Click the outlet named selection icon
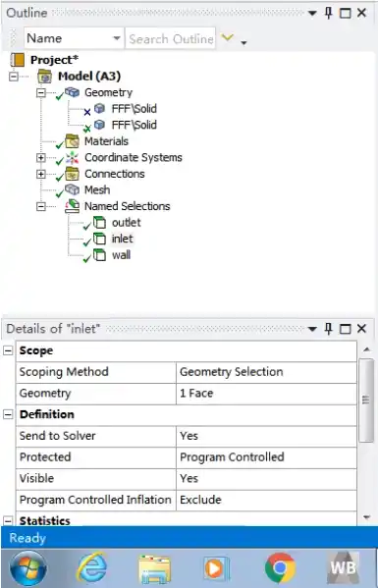378x588 pixels. tap(99, 223)
